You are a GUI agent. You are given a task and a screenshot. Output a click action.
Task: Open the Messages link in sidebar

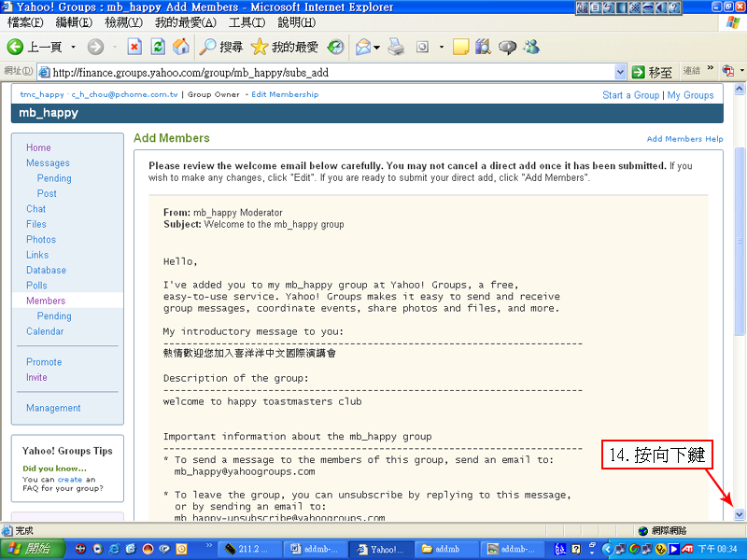(x=48, y=163)
